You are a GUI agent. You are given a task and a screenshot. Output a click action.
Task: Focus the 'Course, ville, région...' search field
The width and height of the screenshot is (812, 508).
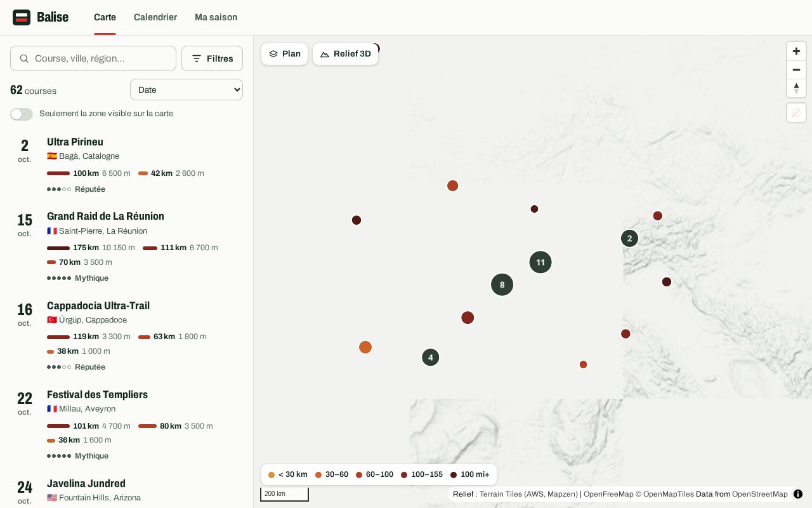pos(93,58)
